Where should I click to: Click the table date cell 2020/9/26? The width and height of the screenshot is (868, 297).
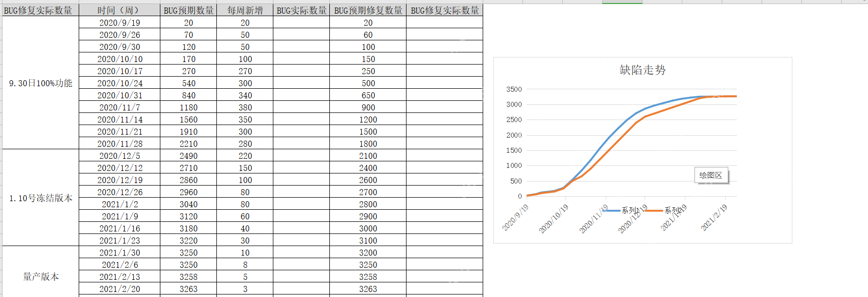click(x=120, y=35)
